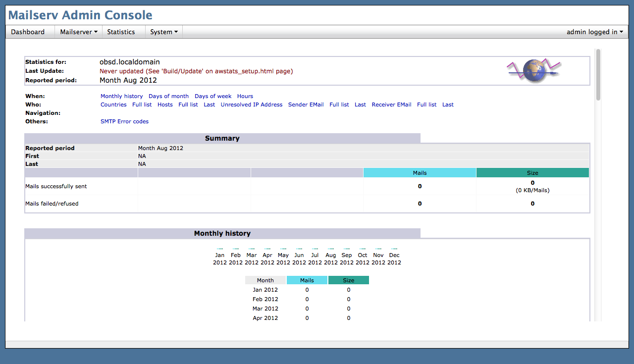Click the Last link before Unresolved IP Address
The image size is (634, 364).
pyautogui.click(x=210, y=104)
